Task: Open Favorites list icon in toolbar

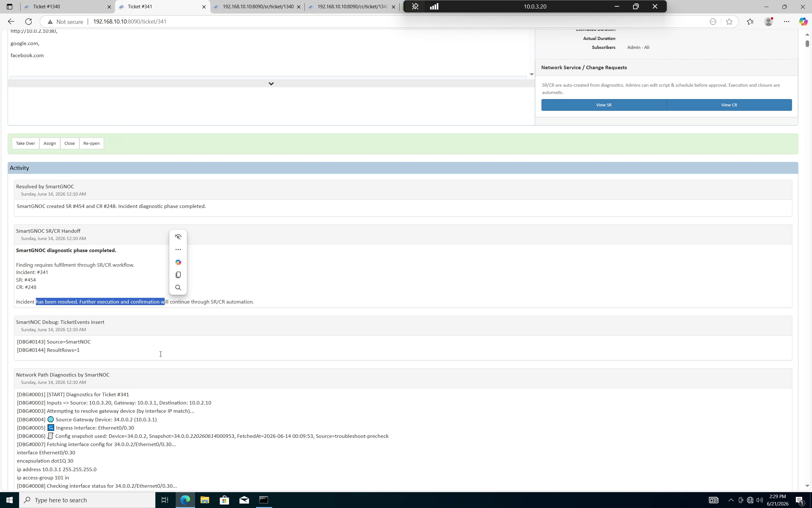Action: click(x=750, y=22)
